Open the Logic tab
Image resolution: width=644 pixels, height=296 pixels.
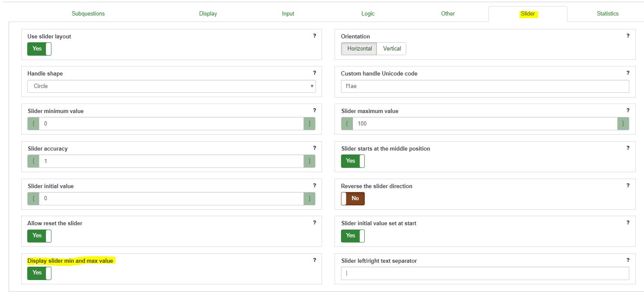point(368,14)
